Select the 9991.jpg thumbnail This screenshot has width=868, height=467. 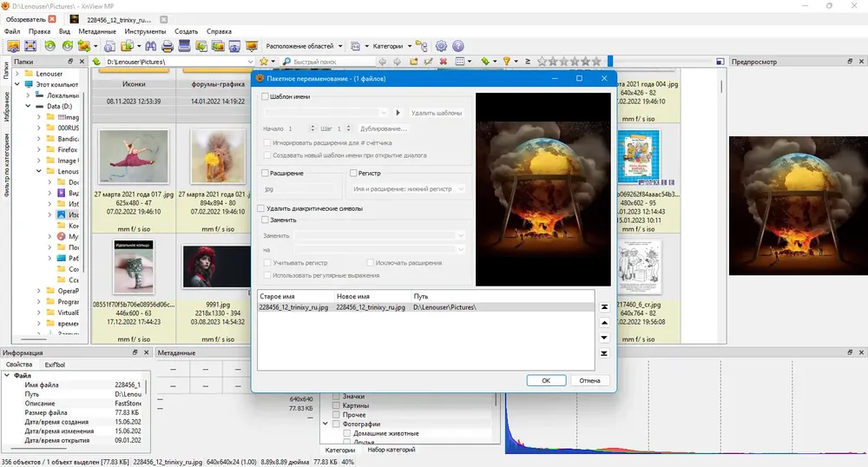[x=217, y=267]
